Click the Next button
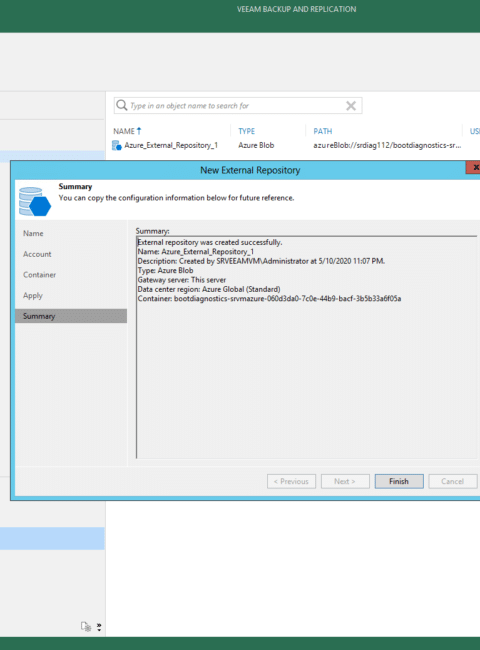This screenshot has width=480, height=650. [345, 481]
